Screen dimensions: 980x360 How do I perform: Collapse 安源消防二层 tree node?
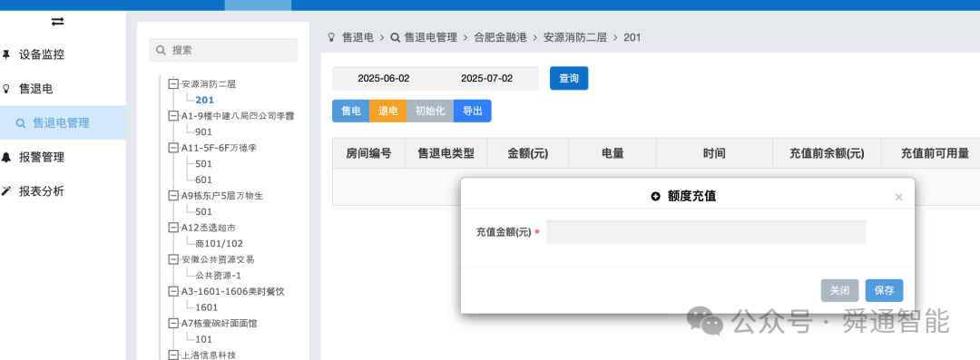(x=173, y=83)
